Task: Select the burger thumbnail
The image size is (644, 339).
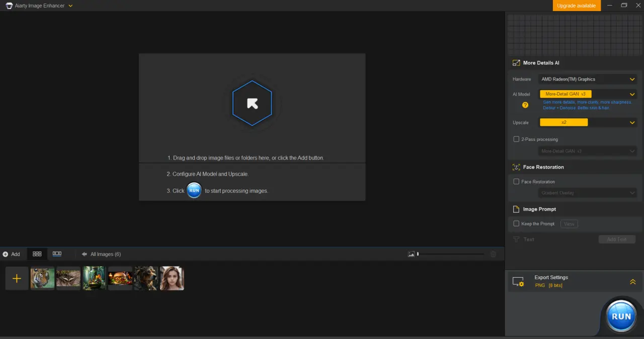Action: [120, 278]
